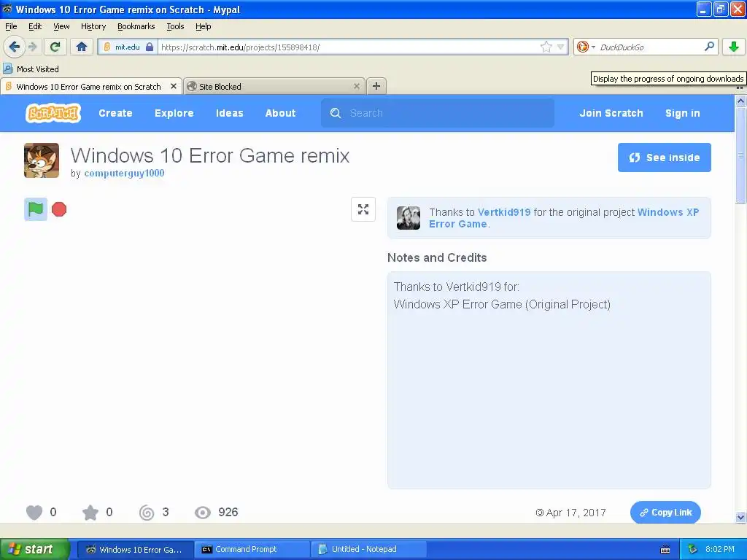Click the See inside button
747x560 pixels.
[664, 157]
